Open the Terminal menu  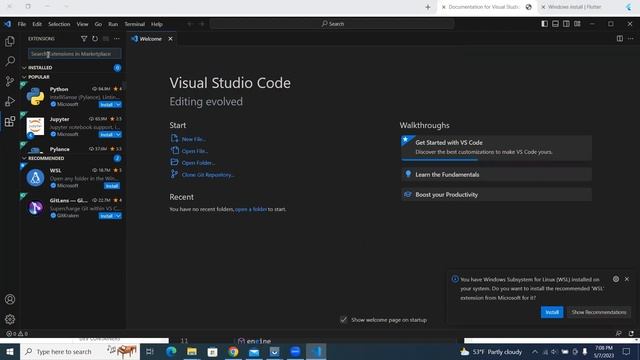[x=135, y=24]
